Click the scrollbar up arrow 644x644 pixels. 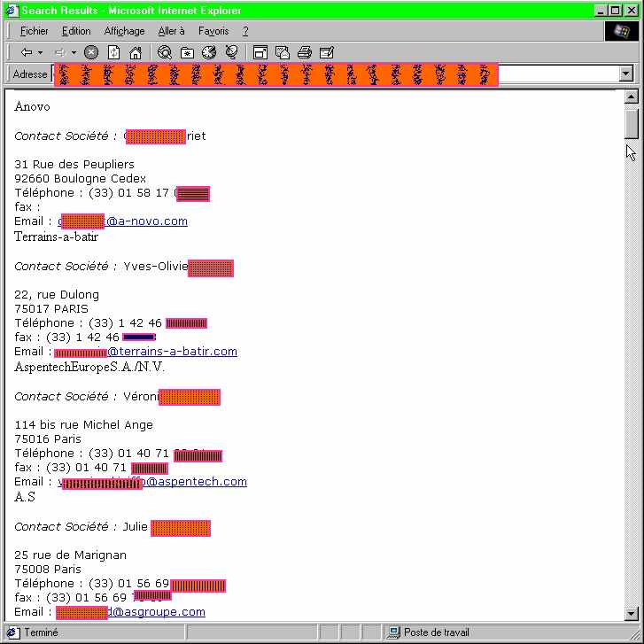[631, 97]
